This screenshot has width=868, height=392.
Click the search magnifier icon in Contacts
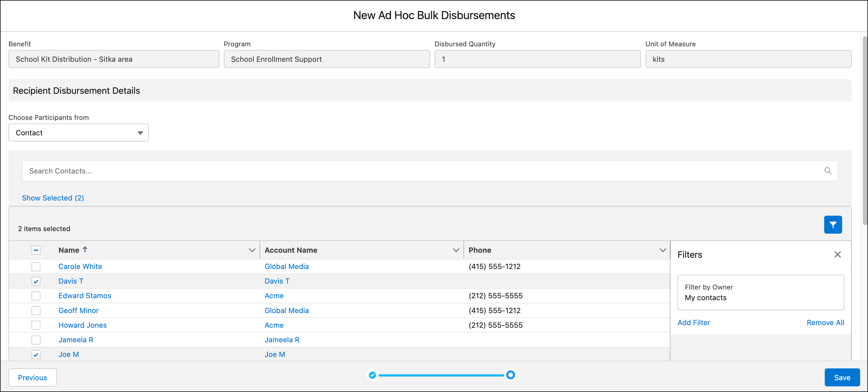coord(828,171)
